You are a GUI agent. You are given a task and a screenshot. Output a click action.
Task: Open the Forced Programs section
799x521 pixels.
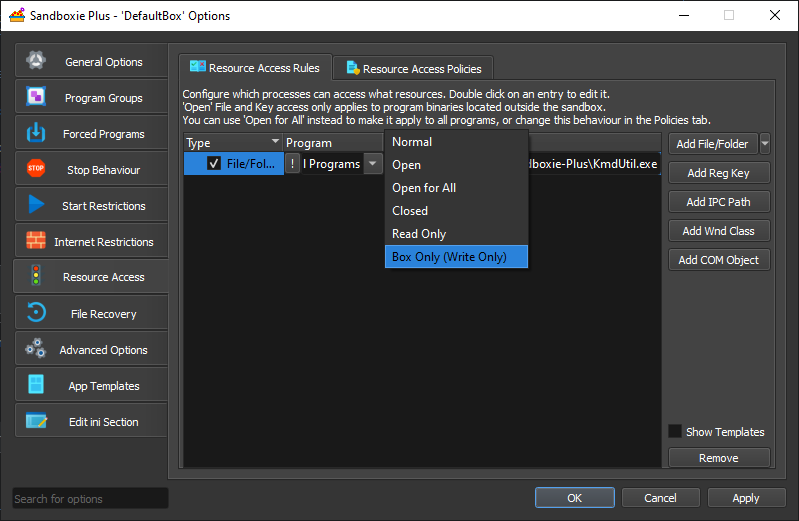coord(91,134)
